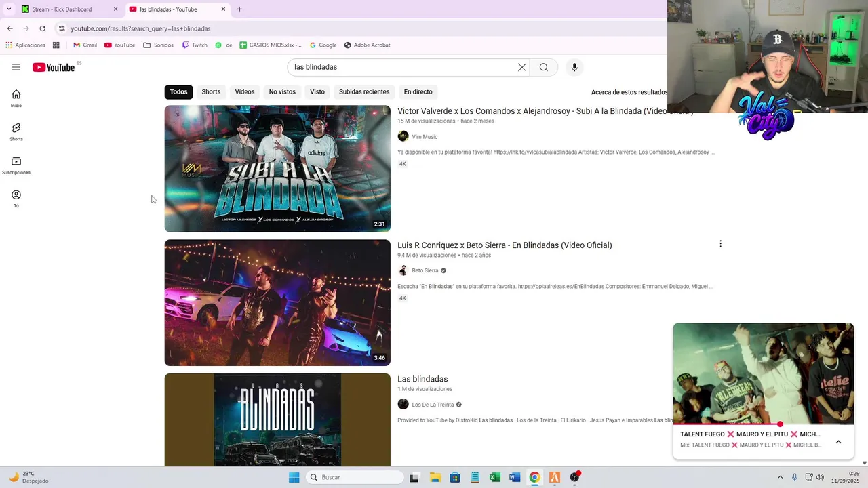Click the address bar URL
The height and width of the screenshot is (488, 868).
pyautogui.click(x=140, y=28)
